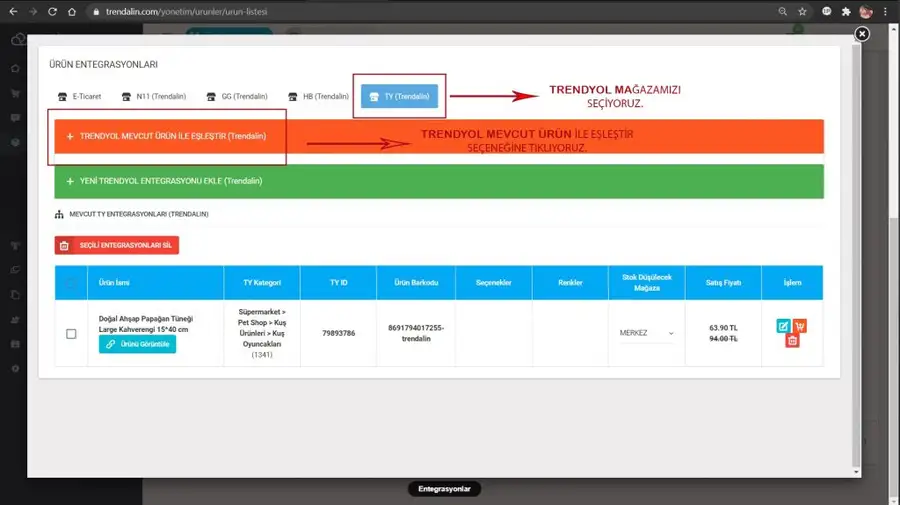Click the home icon in left sidebar

[15, 68]
